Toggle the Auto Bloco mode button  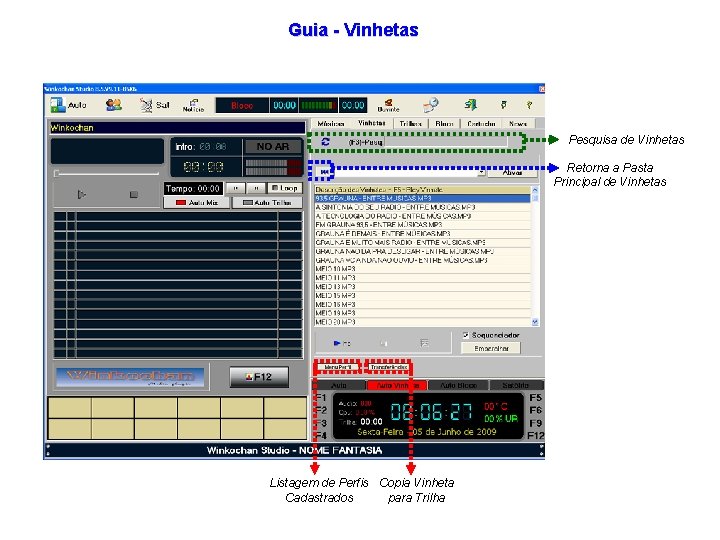point(458,385)
